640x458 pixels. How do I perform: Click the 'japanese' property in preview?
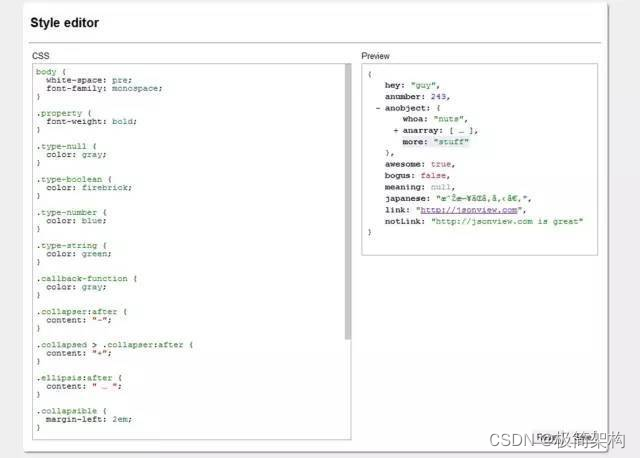point(407,198)
